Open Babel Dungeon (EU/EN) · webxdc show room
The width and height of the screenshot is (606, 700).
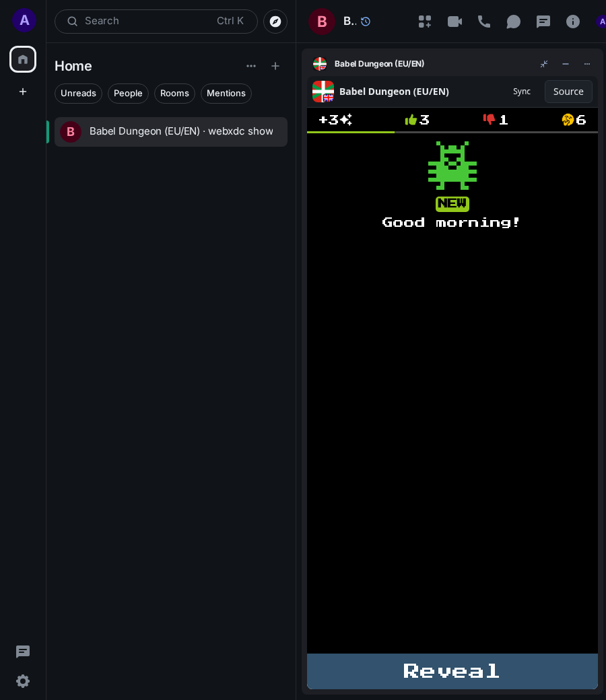coord(171,132)
